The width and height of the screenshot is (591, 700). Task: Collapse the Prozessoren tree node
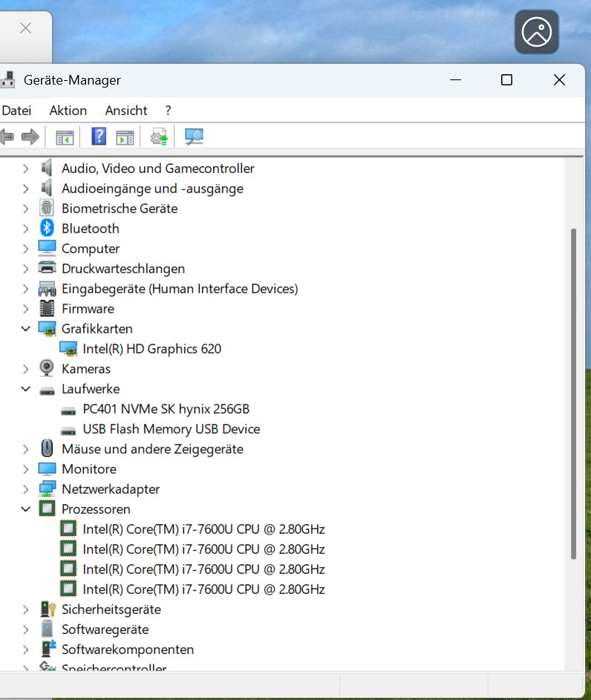(26, 509)
